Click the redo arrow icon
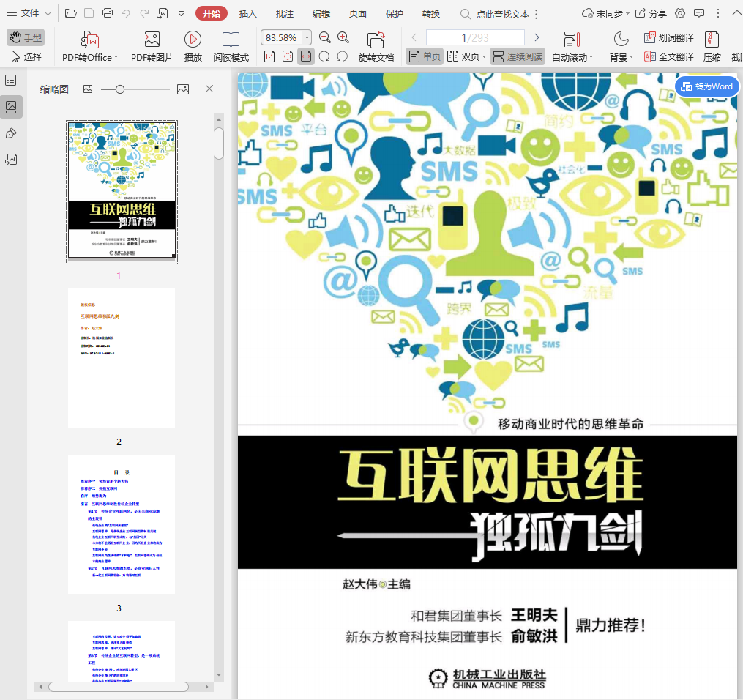The height and width of the screenshot is (700, 743). (x=144, y=13)
